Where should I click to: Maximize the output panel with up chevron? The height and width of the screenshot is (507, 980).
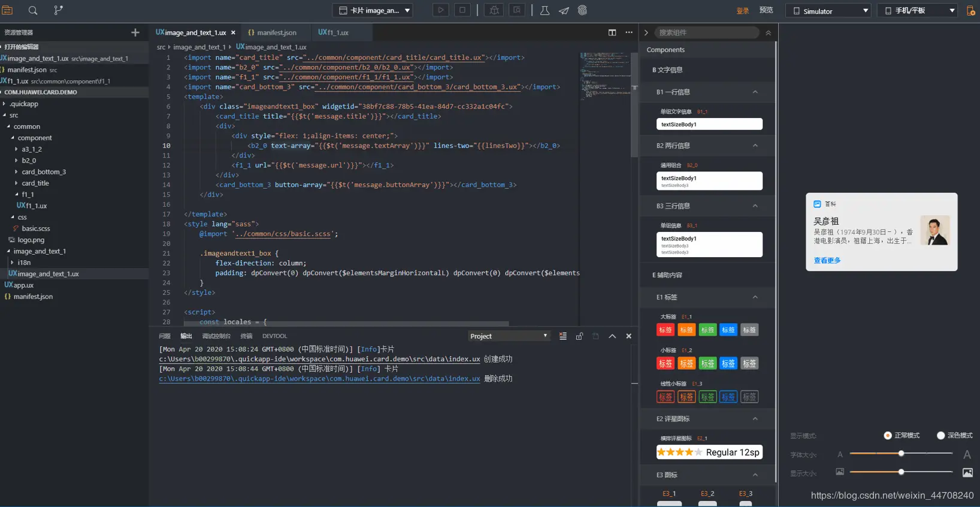(x=612, y=336)
